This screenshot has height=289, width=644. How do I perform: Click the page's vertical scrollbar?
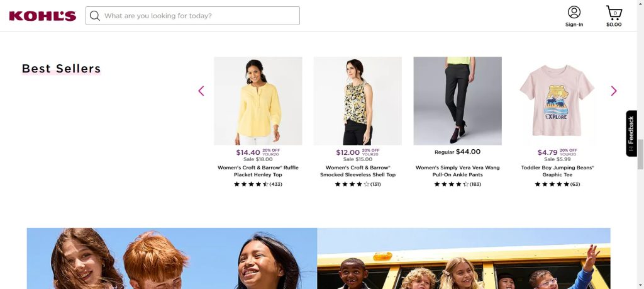[640, 154]
